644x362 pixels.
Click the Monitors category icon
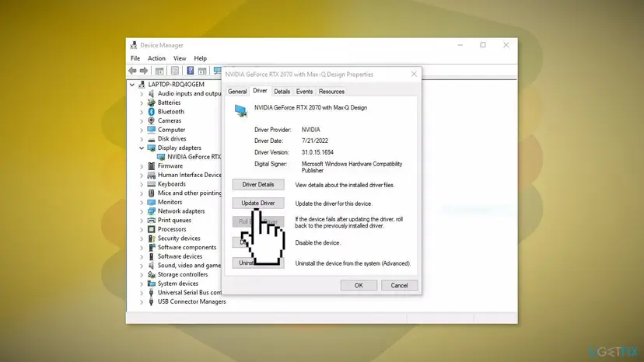(151, 202)
